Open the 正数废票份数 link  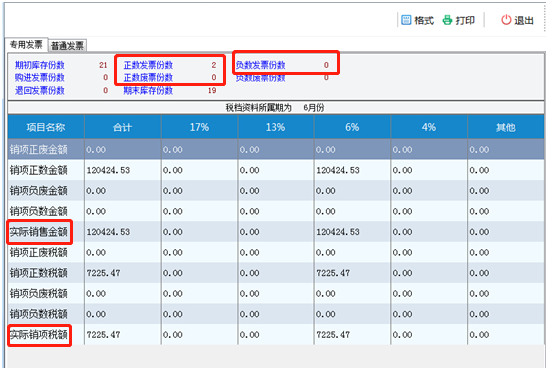click(148, 77)
